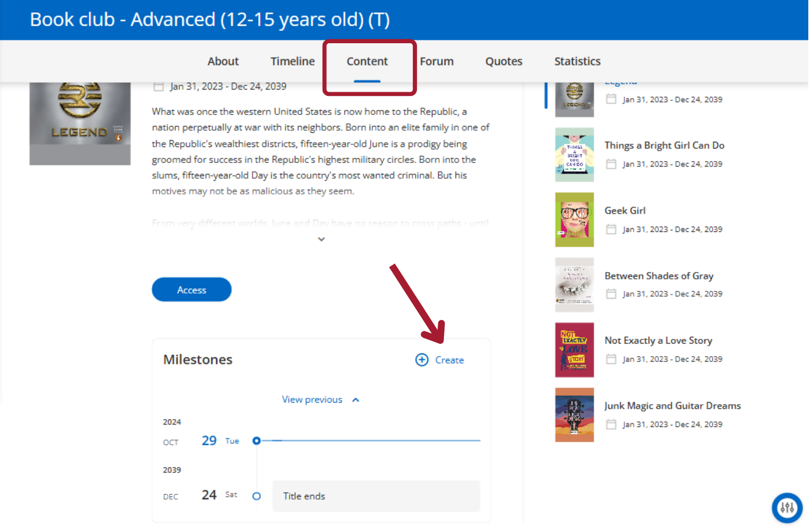The image size is (812, 527).
Task: Click the 2039 year label in milestones
Action: [172, 470]
